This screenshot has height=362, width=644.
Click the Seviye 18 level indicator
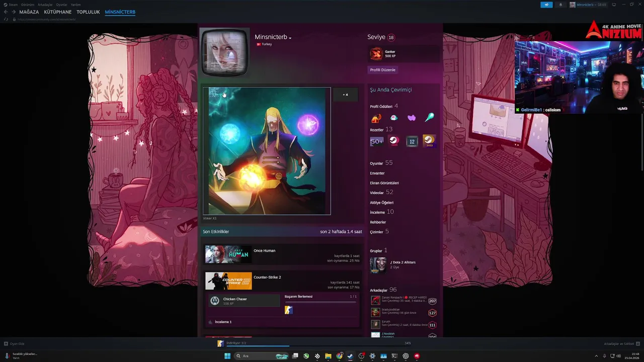pos(381,37)
